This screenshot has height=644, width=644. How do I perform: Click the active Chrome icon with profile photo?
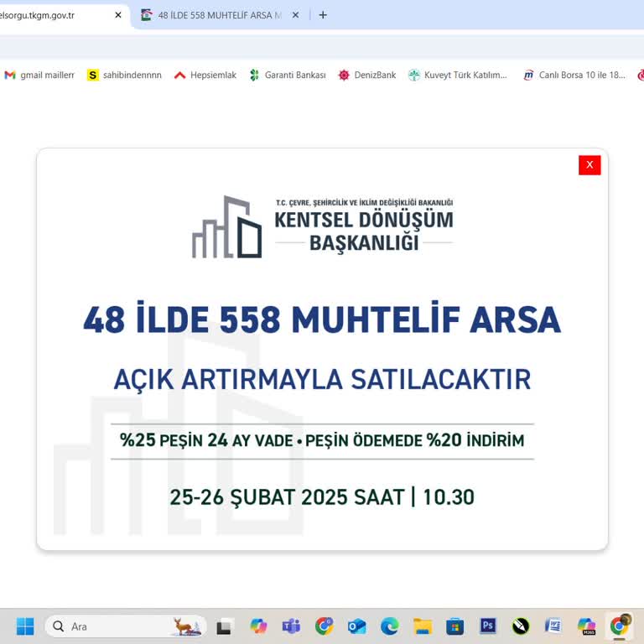coord(620,626)
